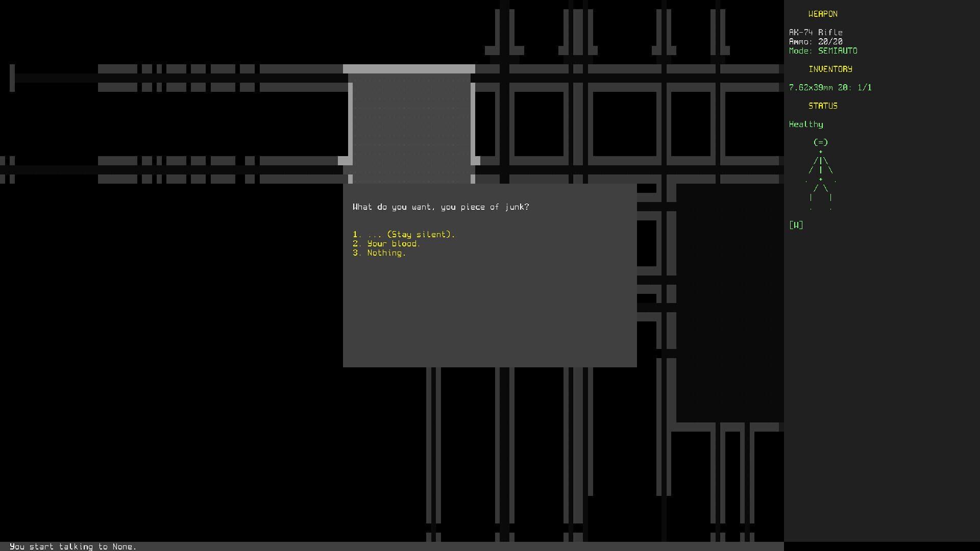Viewport: 980px width, 551px height.
Task: Click the AK-74 Rifle weapon entry
Action: click(x=816, y=32)
